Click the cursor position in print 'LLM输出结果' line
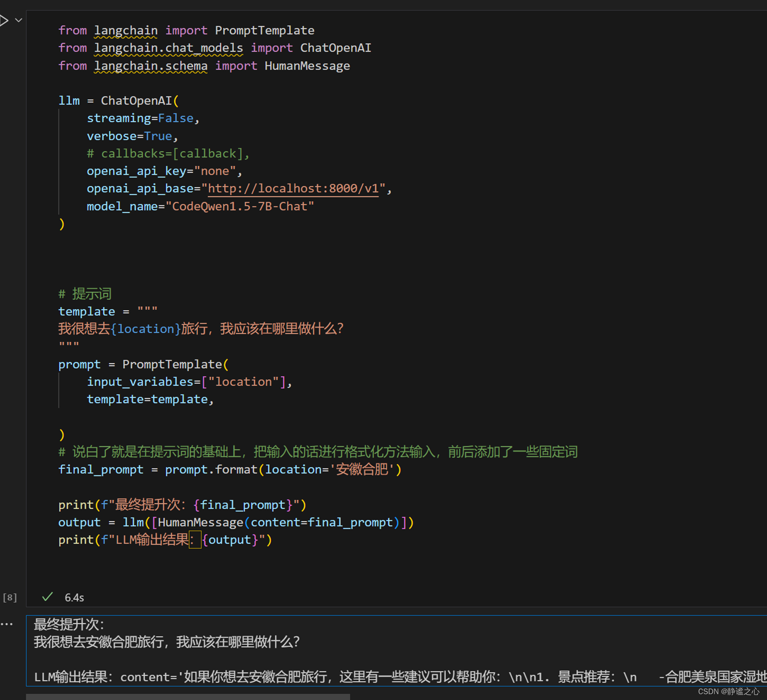This screenshot has height=700, width=767. coord(195,540)
